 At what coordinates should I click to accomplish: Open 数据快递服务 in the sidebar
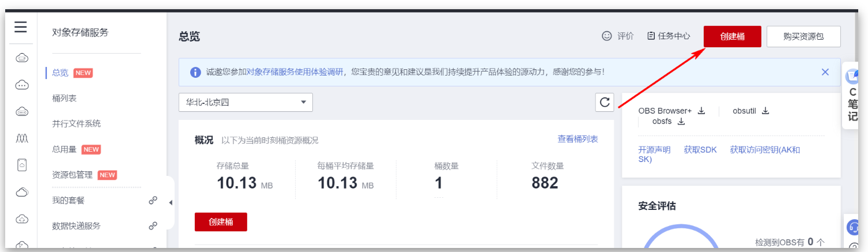tap(76, 226)
